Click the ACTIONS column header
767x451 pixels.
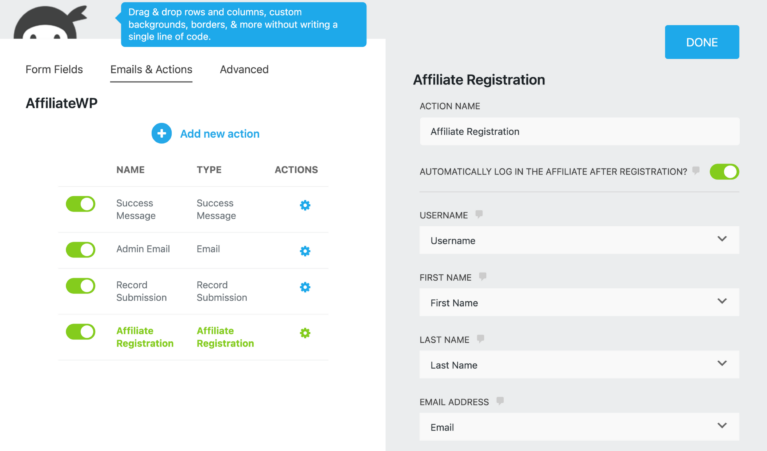click(296, 170)
